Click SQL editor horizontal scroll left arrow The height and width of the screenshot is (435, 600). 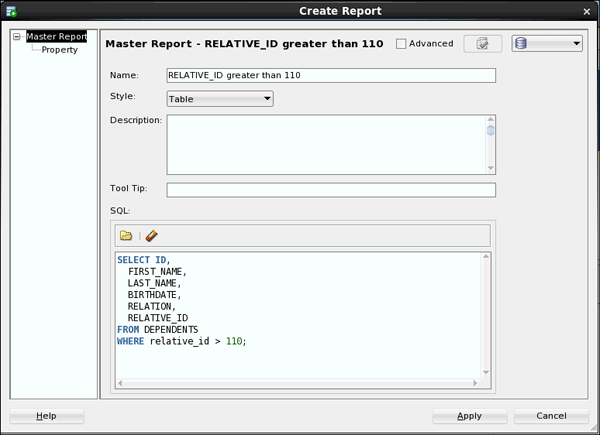[x=120, y=383]
